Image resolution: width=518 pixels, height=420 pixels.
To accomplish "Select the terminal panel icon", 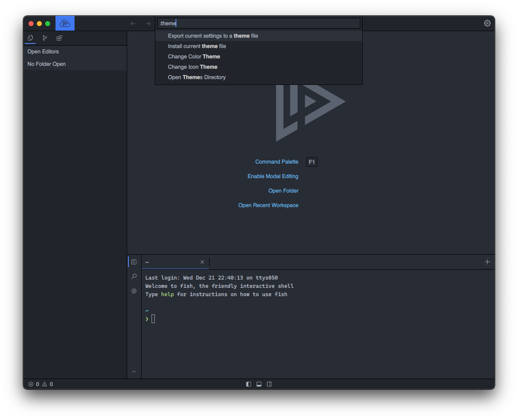I will click(x=134, y=262).
